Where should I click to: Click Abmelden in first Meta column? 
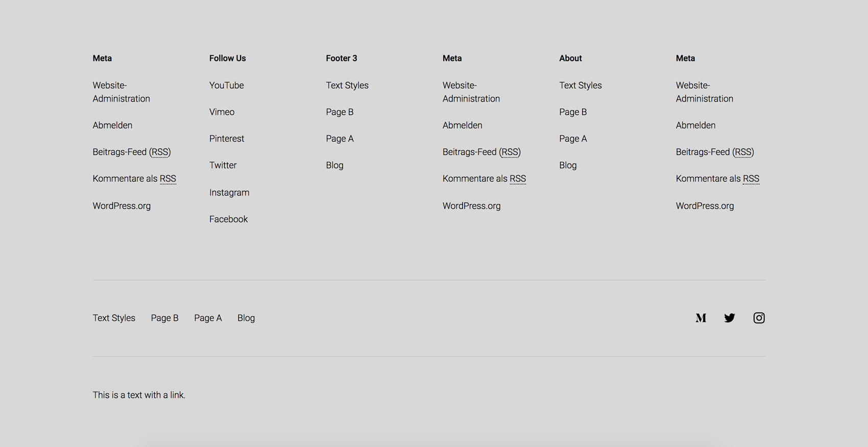tap(112, 125)
